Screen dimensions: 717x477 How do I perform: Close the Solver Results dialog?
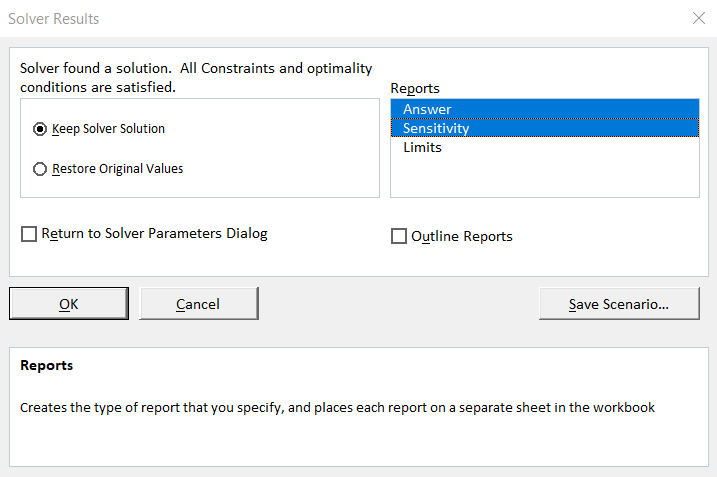(x=698, y=18)
